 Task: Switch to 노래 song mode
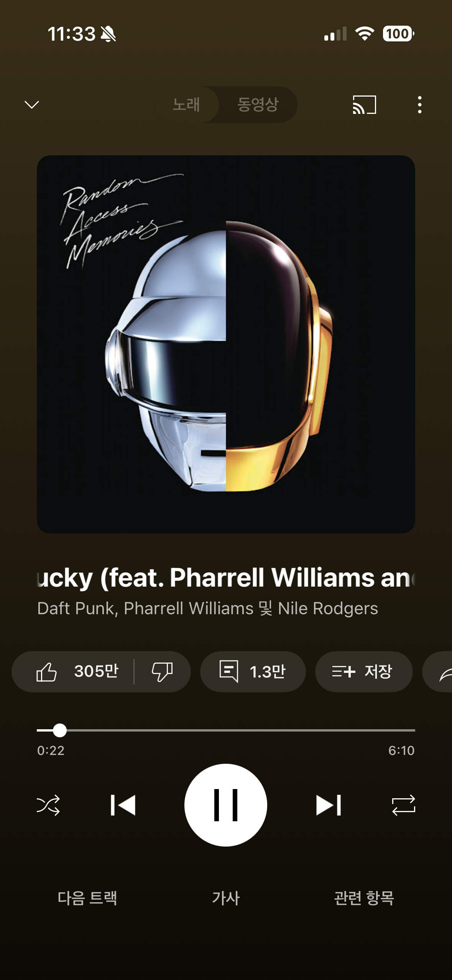[186, 104]
